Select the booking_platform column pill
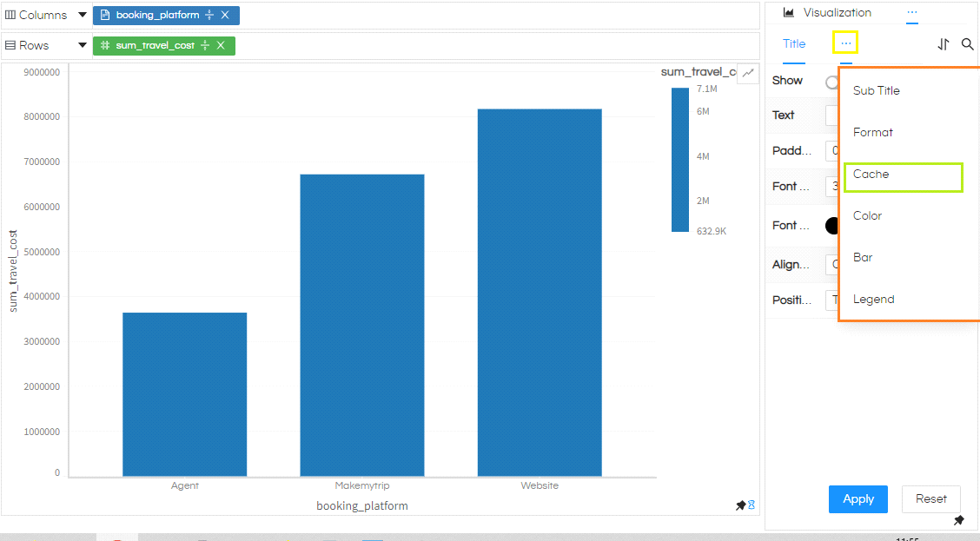Viewport: 980px width, 541px height. point(166,15)
